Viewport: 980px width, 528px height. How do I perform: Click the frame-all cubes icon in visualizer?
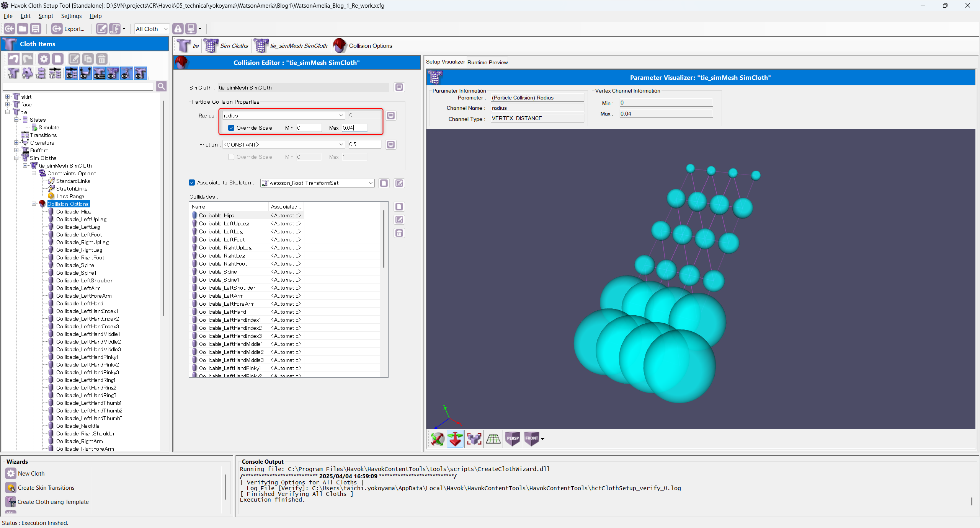pyautogui.click(x=474, y=439)
